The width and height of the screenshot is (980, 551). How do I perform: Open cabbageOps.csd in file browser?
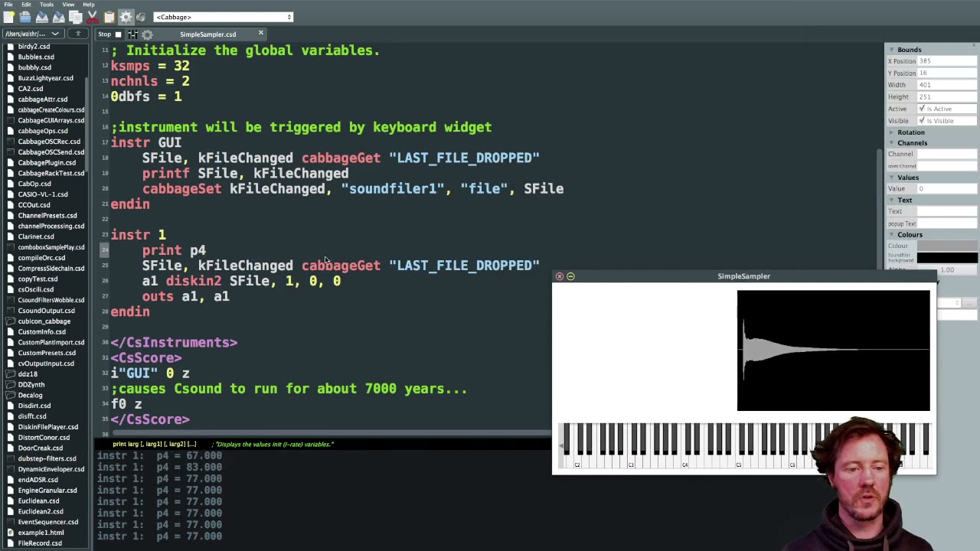tap(43, 131)
